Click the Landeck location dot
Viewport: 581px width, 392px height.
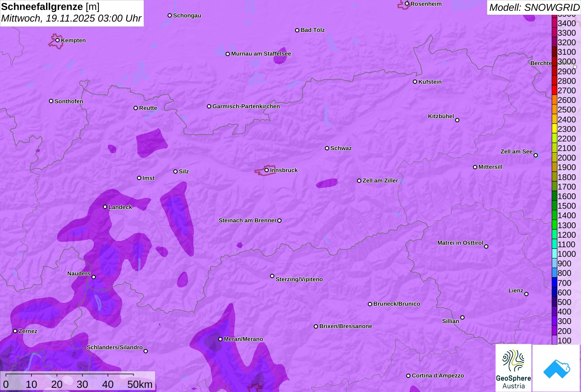[x=105, y=207]
